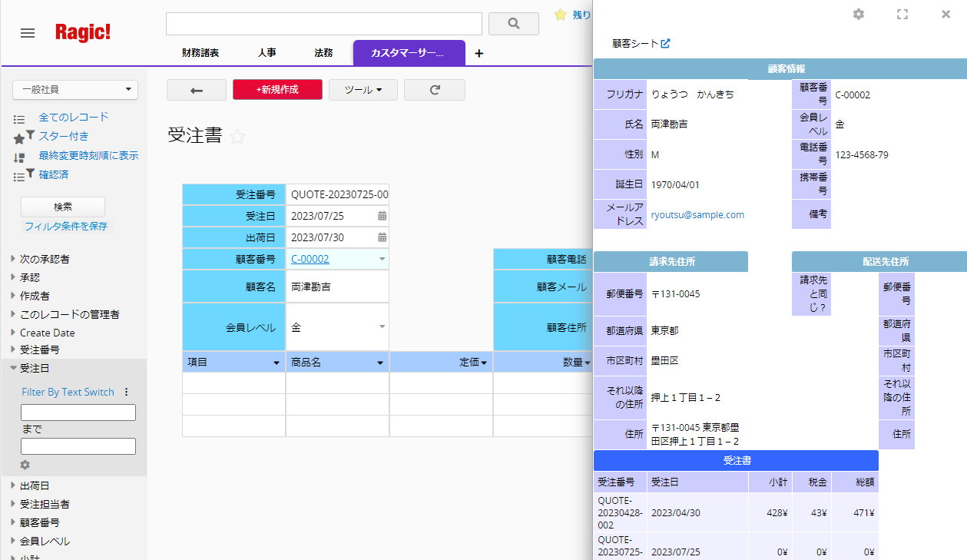Star the 受注書 sheet title
This screenshot has height=560, width=967.
pyautogui.click(x=238, y=137)
